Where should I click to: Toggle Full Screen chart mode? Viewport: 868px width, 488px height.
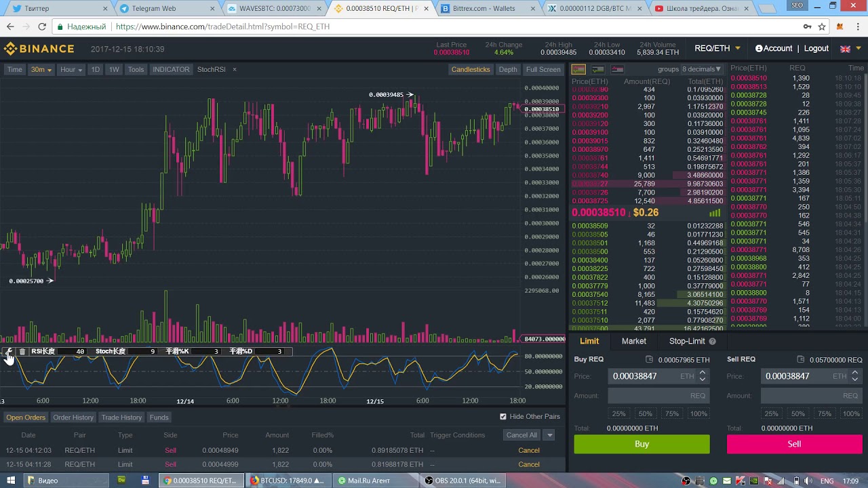543,69
